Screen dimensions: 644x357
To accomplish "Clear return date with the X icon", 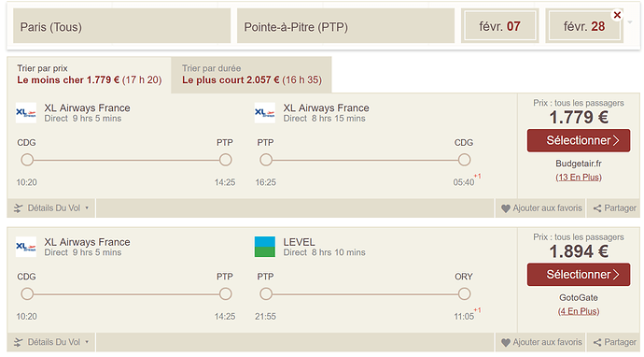I will pos(617,15).
